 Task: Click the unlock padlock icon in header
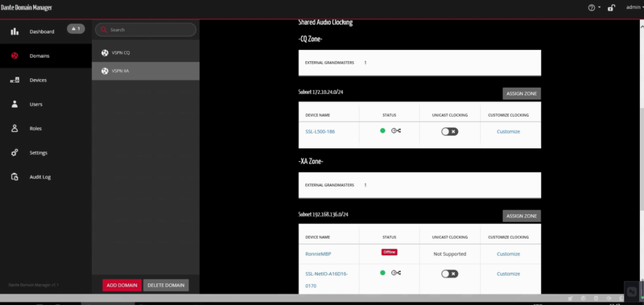pyautogui.click(x=611, y=8)
